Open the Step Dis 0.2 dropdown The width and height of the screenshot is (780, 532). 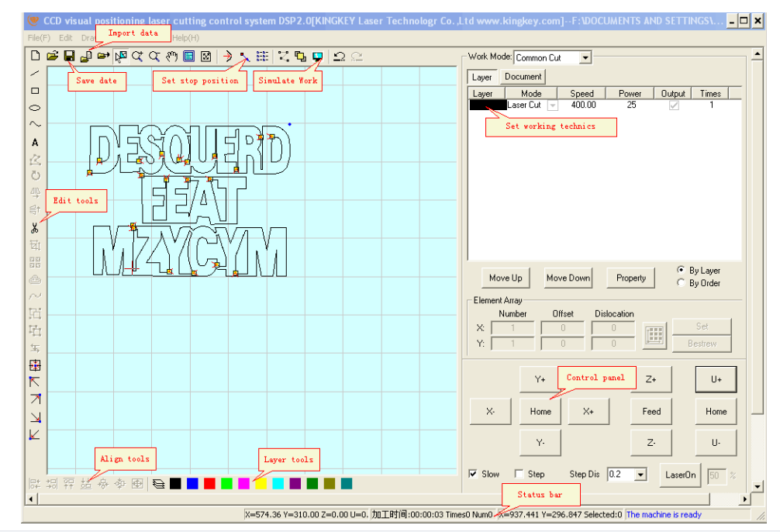tap(640, 475)
